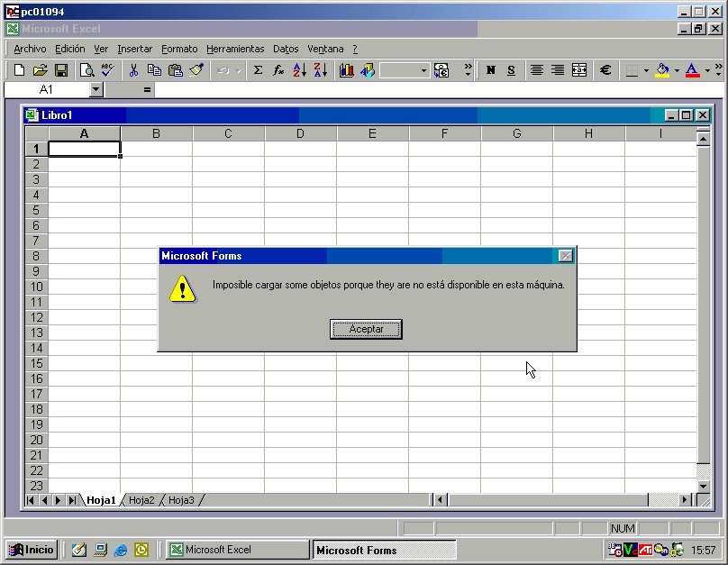Click the Internet Explorer quick launch icon

[x=120, y=551]
